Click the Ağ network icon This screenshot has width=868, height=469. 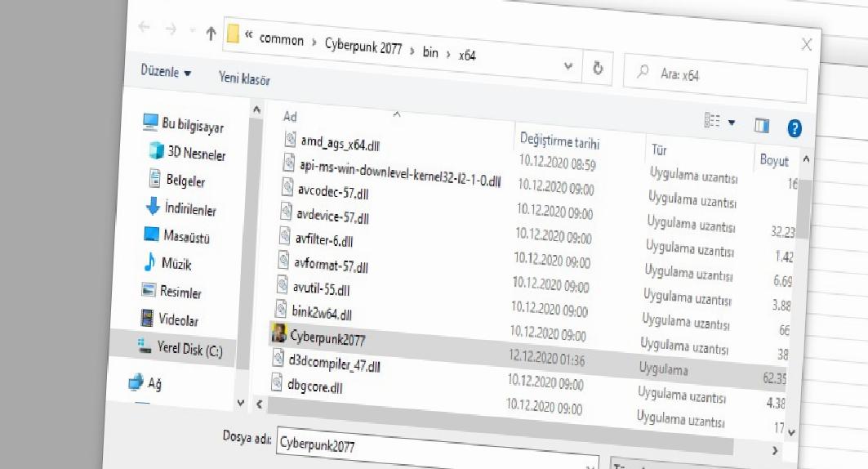tap(136, 382)
